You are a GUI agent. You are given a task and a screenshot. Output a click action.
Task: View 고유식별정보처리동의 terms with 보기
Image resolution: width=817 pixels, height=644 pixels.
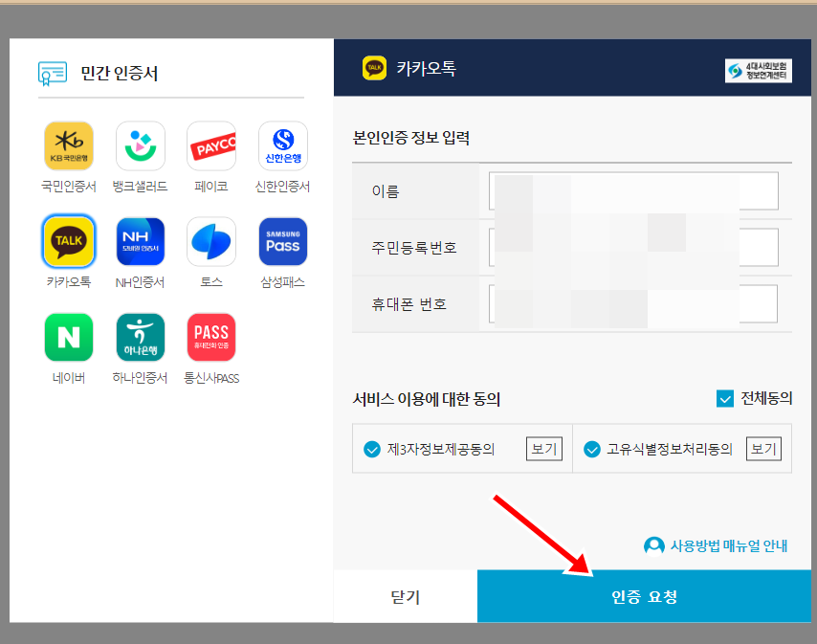[763, 449]
